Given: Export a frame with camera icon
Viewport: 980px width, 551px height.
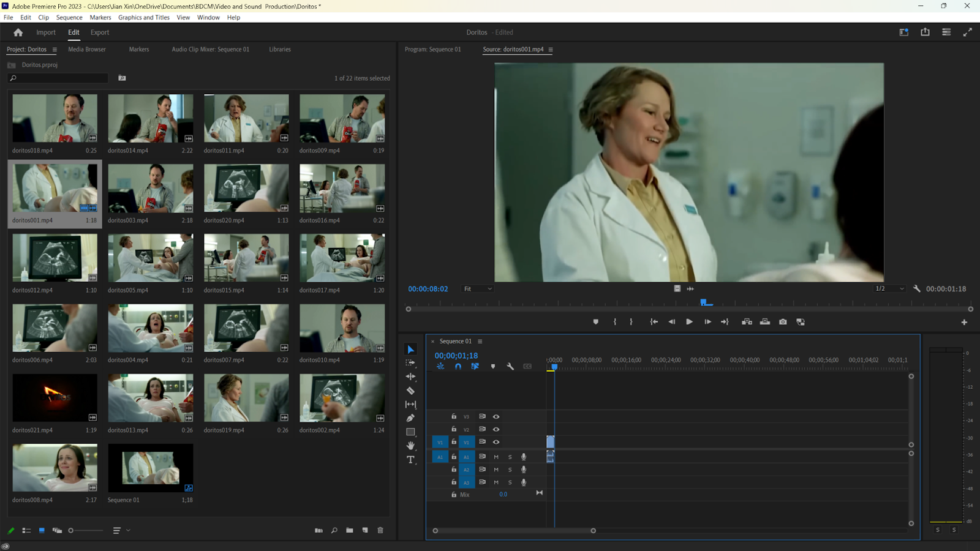Looking at the screenshot, I should 783,322.
